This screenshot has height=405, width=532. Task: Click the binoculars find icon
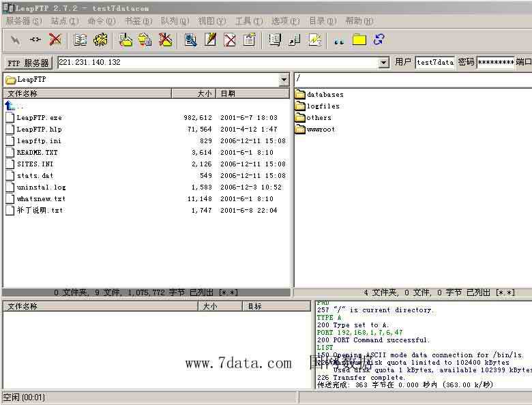click(339, 41)
